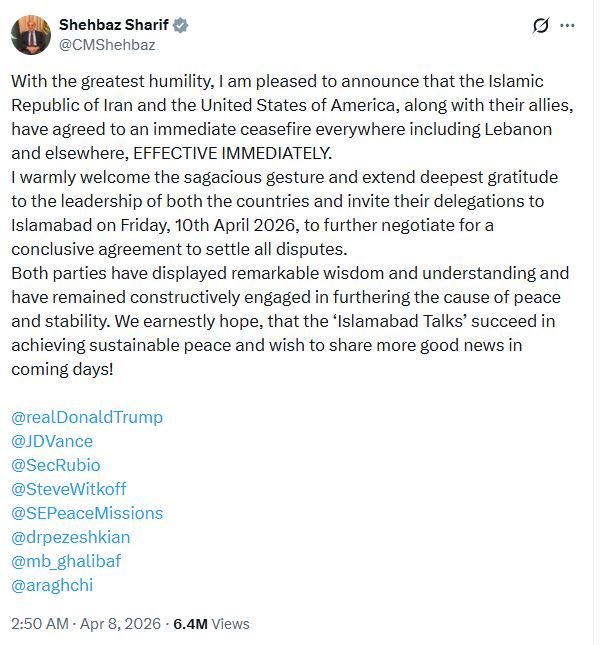Viewport: 600px width, 645px height.
Task: Open the @SEPeaceMissions mention
Action: [x=87, y=513]
